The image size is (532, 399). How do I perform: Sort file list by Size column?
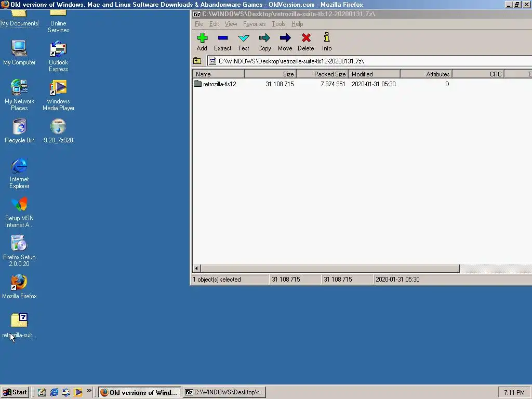[x=270, y=74]
